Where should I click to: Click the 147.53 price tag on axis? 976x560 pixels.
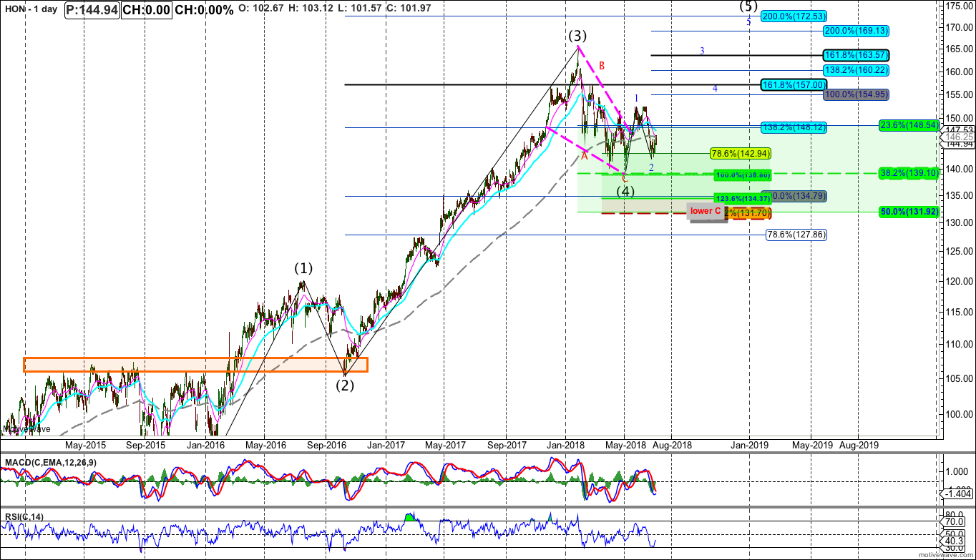click(957, 129)
